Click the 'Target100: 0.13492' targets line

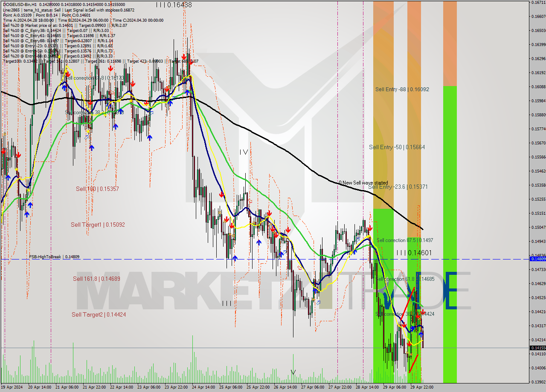pos(100,61)
